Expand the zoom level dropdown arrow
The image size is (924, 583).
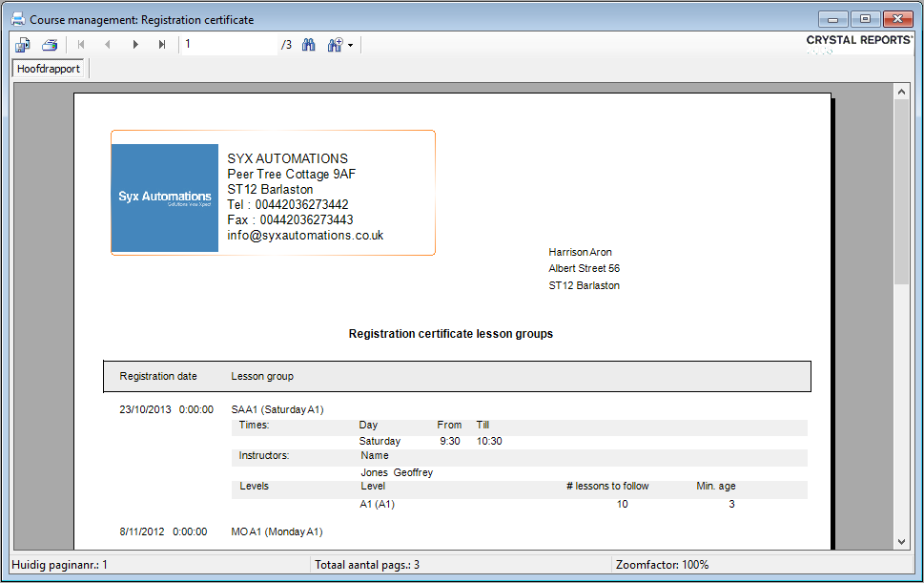pos(351,46)
